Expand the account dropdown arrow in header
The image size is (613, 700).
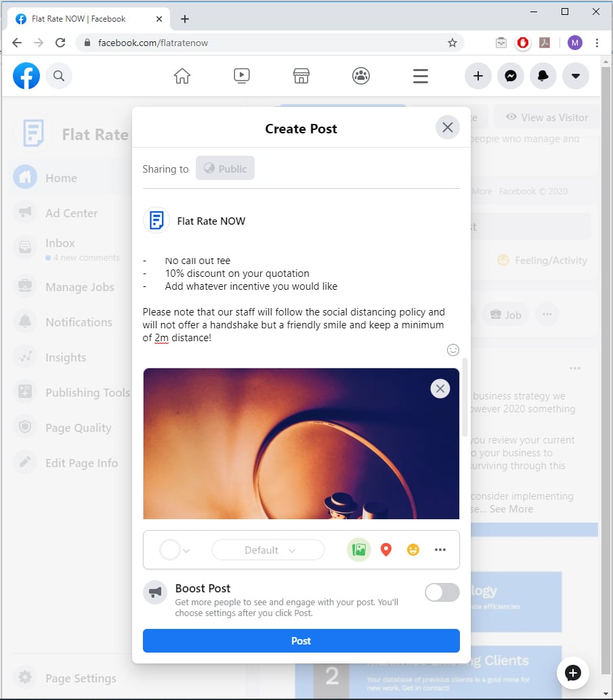(x=576, y=76)
